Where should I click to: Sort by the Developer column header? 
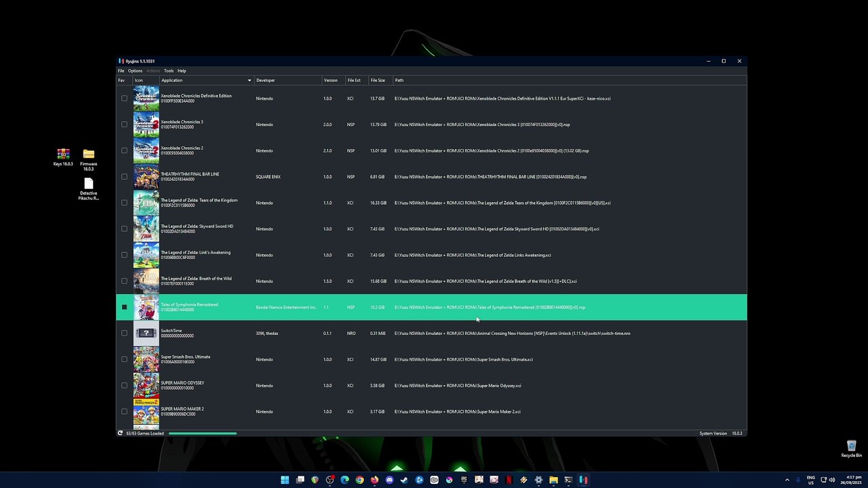(288, 80)
